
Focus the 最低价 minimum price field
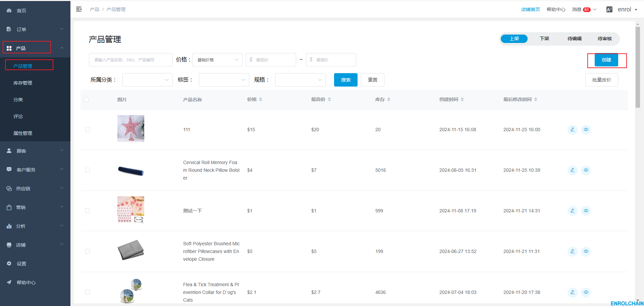click(x=271, y=60)
